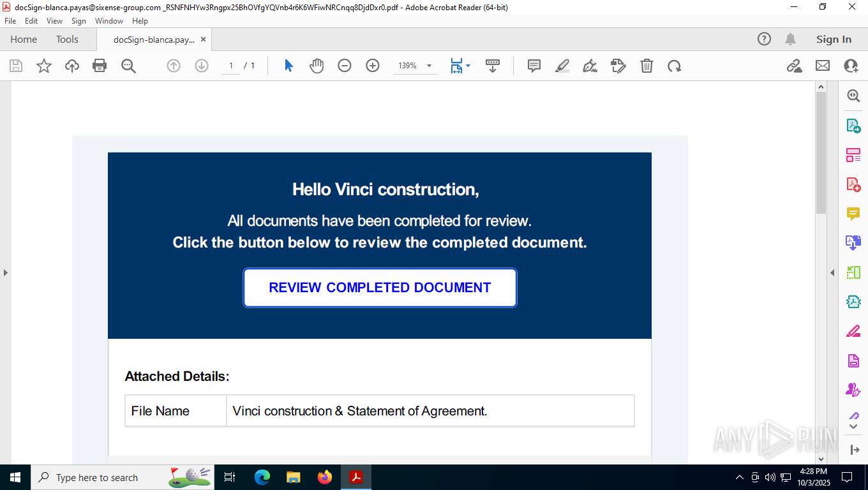The width and height of the screenshot is (868, 490).
Task: Open the Window menu
Action: tap(109, 21)
